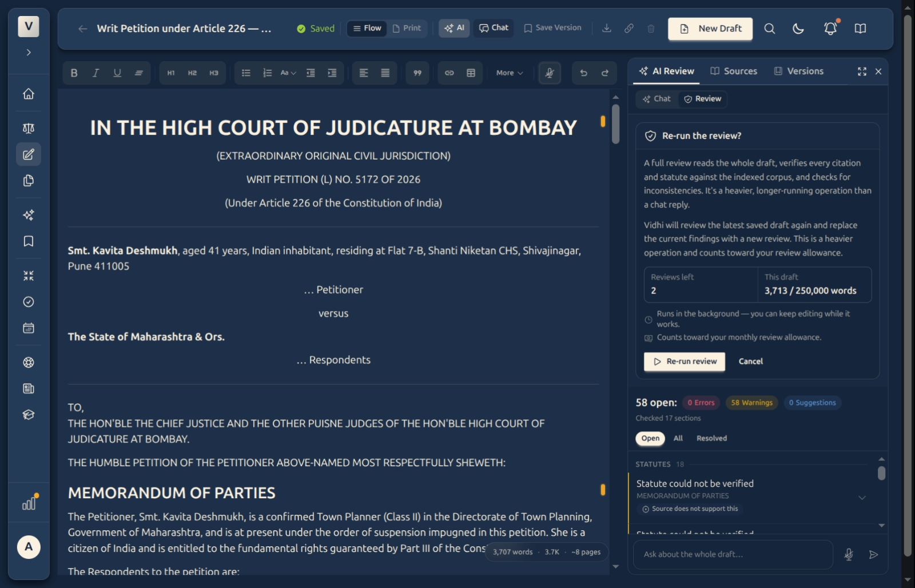The image size is (915, 588).
Task: Open the Versions tab
Action: click(799, 71)
